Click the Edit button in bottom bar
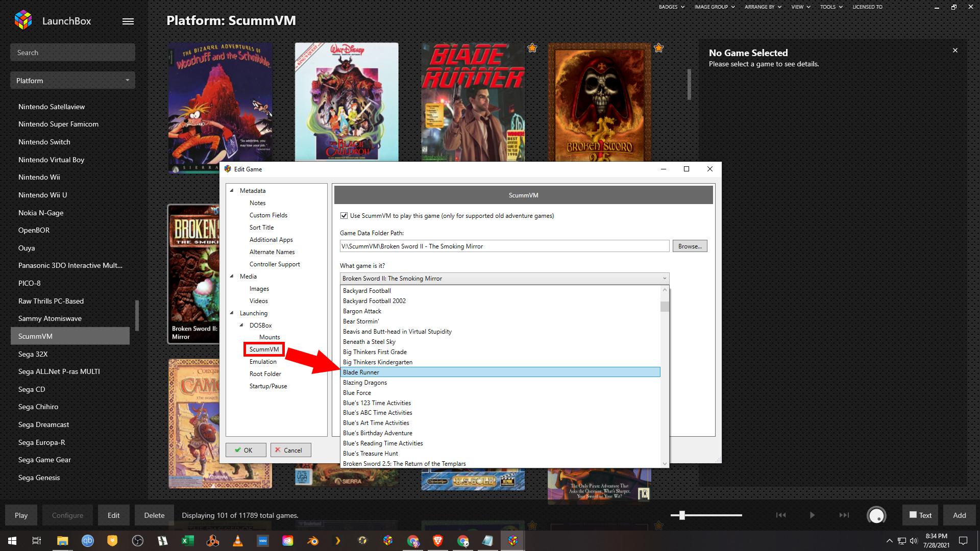Viewport: 980px width, 551px height. 113,515
